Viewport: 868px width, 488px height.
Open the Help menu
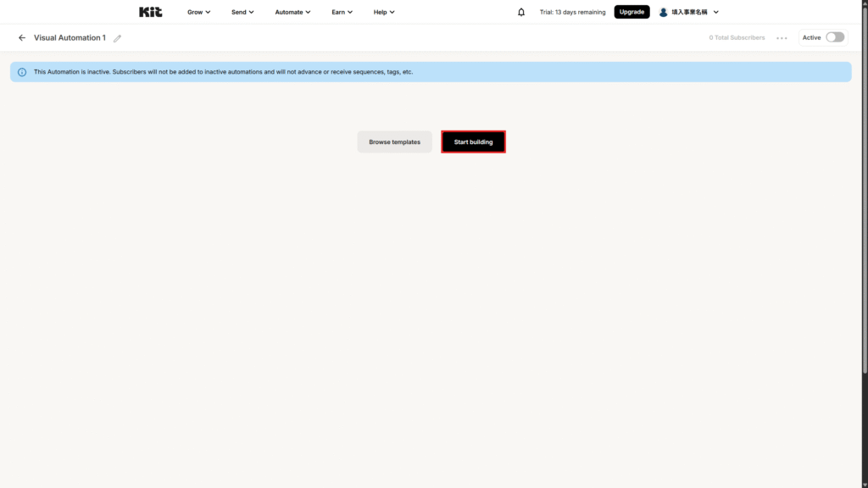click(384, 12)
